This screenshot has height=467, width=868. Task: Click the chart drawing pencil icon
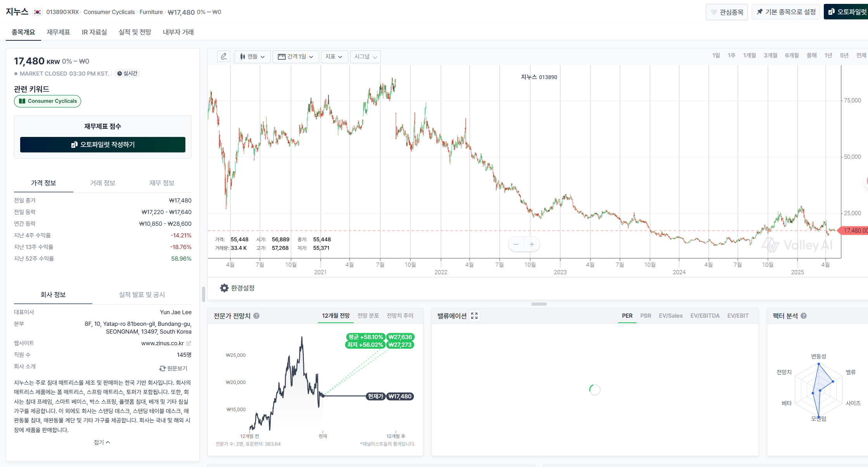224,57
